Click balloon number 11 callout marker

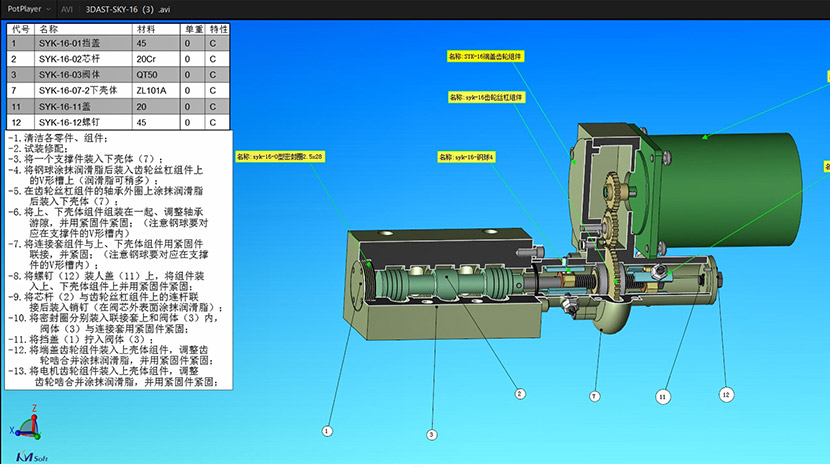pos(661,396)
